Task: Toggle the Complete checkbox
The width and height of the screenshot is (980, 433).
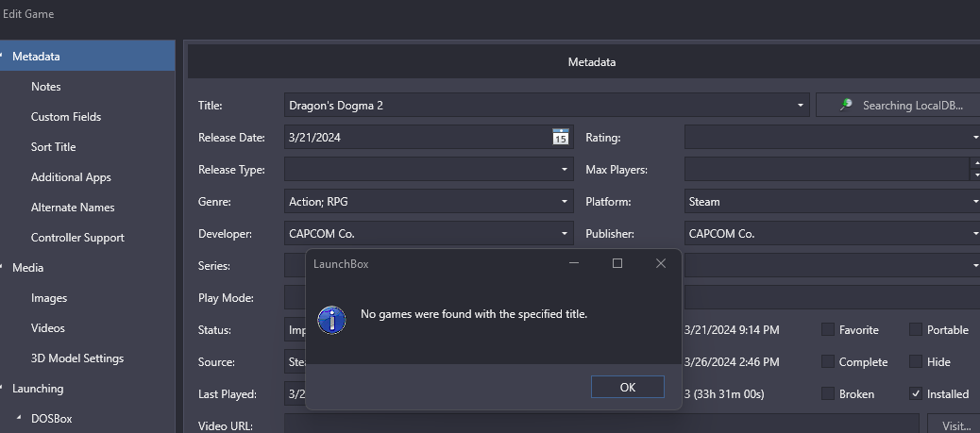Action: click(827, 361)
